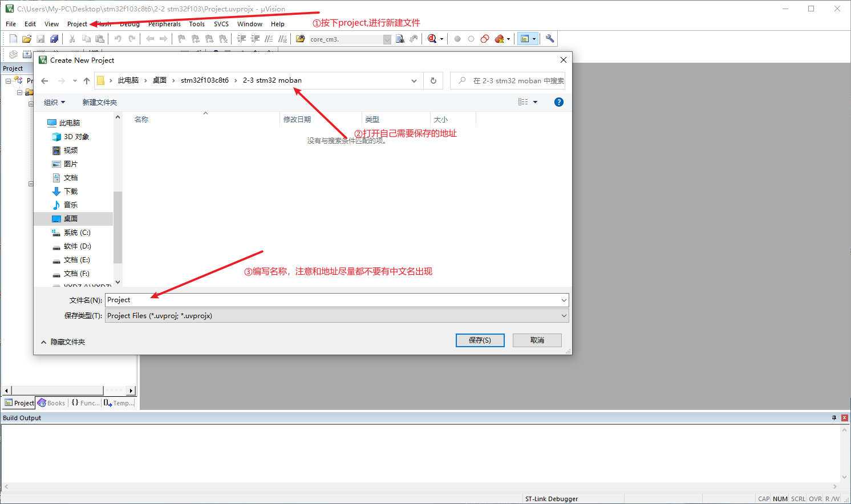Click the Navigate Backwards arrow icon
The height and width of the screenshot is (504, 851).
coord(150,39)
